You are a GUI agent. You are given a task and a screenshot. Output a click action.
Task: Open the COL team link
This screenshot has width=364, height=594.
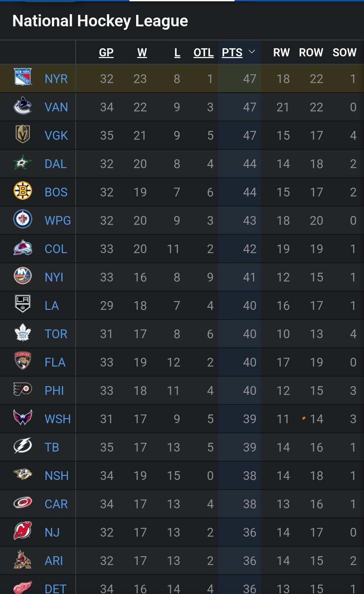(x=56, y=249)
